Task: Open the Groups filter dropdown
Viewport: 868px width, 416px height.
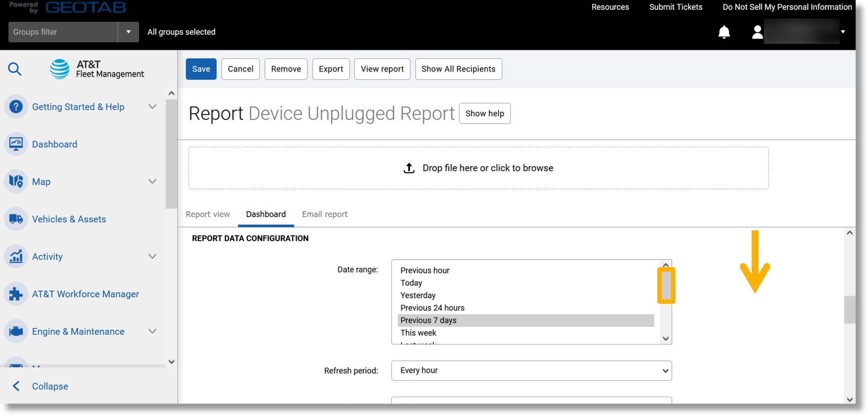Action: click(129, 32)
